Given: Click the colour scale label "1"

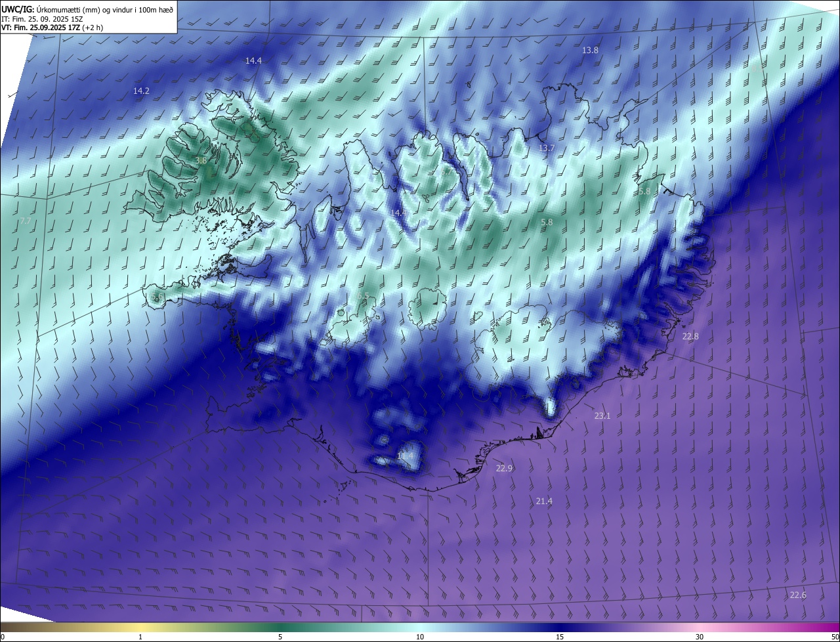Looking at the screenshot, I should 140,637.
